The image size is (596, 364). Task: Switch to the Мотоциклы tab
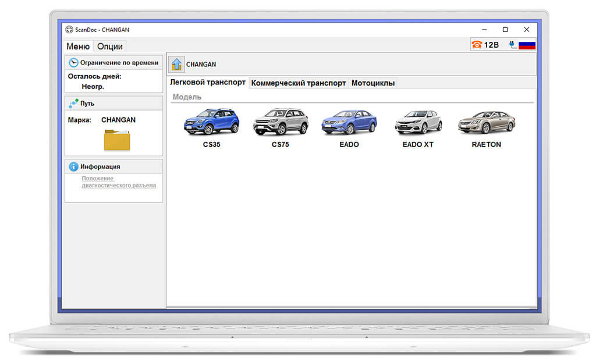(373, 83)
